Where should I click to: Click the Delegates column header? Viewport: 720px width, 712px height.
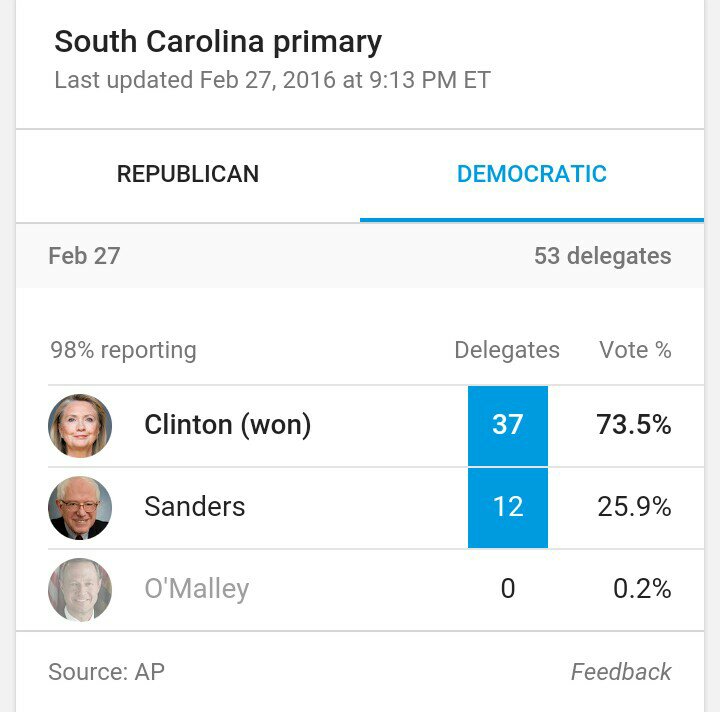(507, 350)
